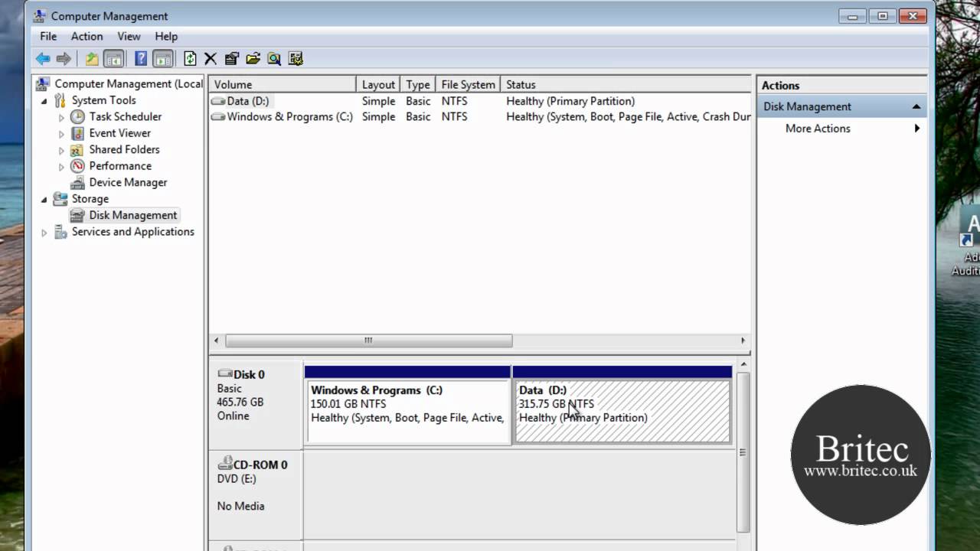This screenshot has height=551, width=980.
Task: Sort by the Layout column header
Action: (x=378, y=85)
